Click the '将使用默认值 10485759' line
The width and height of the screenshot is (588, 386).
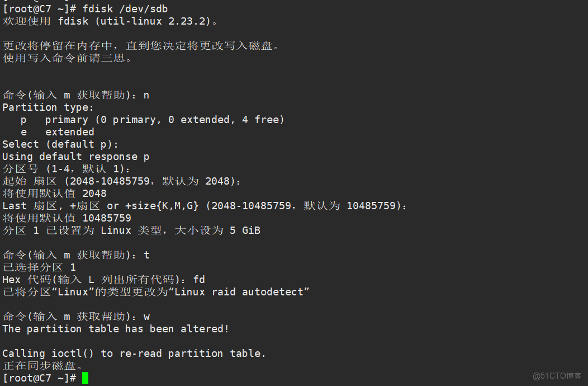[67, 218]
